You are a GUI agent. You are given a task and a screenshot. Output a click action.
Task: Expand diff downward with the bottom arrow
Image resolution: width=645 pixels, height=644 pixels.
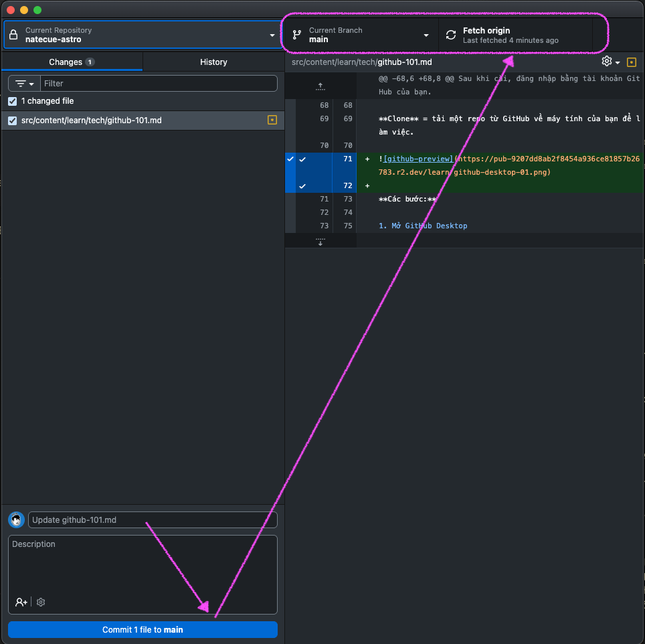point(320,241)
